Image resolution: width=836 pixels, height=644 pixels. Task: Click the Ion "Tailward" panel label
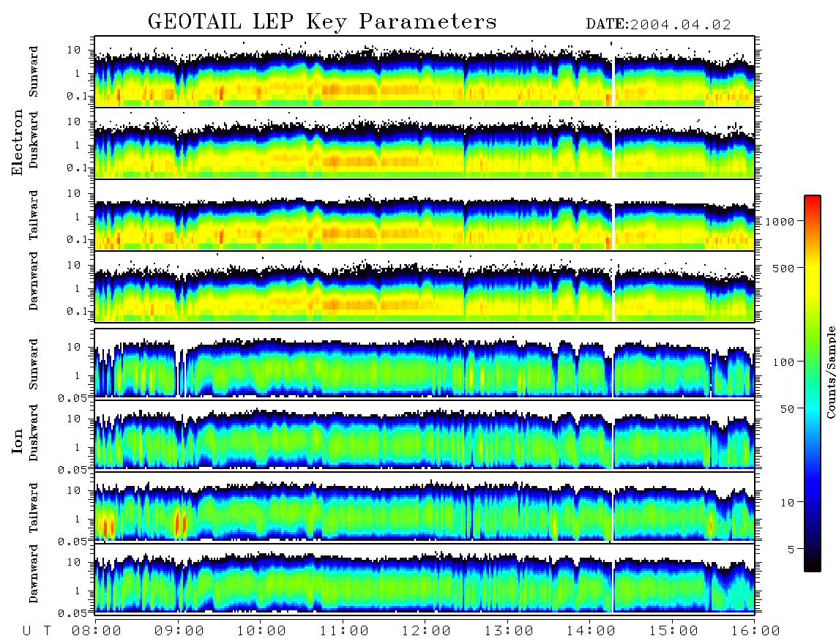(34, 508)
